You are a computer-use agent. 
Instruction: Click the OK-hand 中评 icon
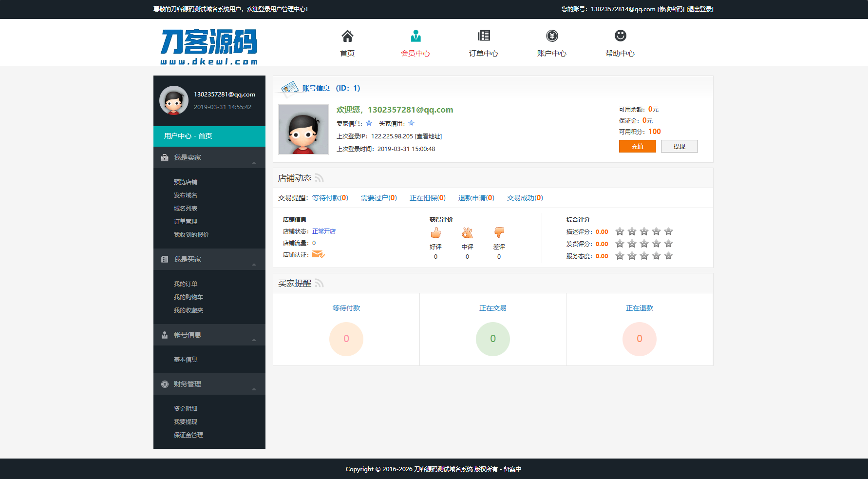coord(467,233)
